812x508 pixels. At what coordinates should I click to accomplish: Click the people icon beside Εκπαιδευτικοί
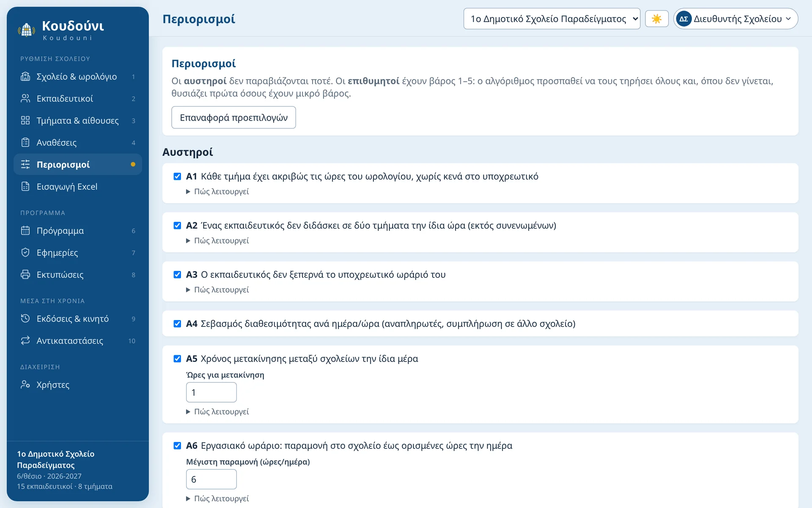pos(25,99)
